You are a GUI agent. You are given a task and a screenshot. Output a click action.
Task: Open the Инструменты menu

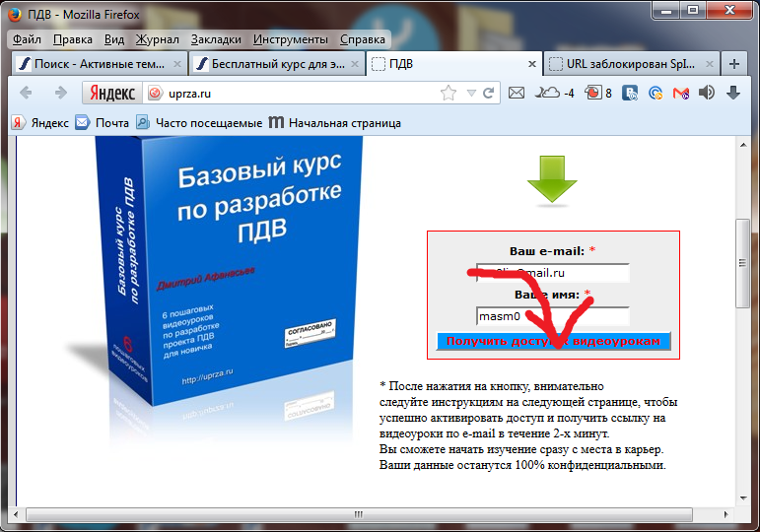[290, 39]
